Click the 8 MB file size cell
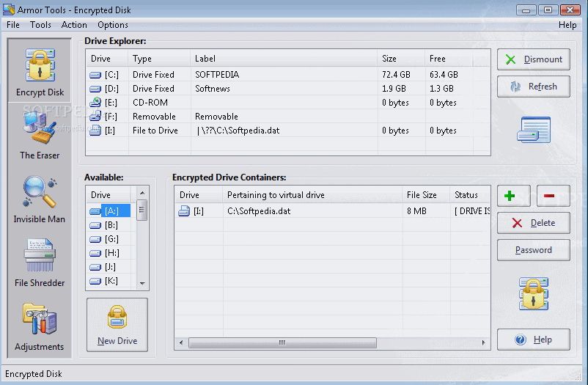 [x=416, y=211]
